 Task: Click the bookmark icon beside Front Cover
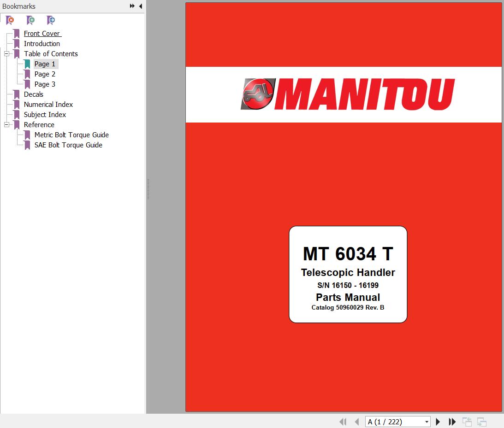point(17,33)
